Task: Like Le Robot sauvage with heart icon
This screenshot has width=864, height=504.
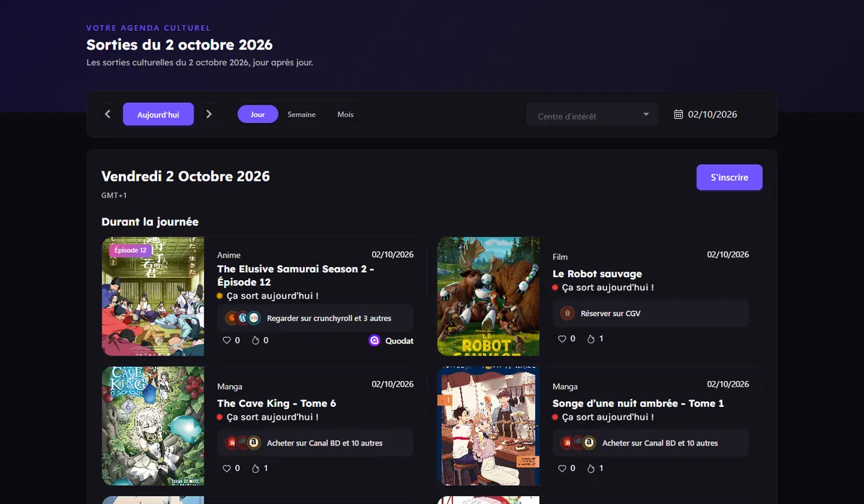Action: pos(562,338)
